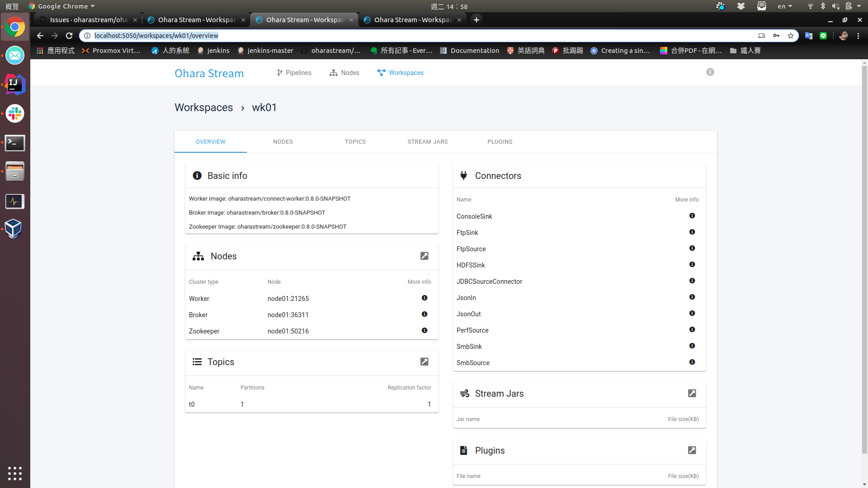View JDBCSourceConnector info icon

pos(692,281)
